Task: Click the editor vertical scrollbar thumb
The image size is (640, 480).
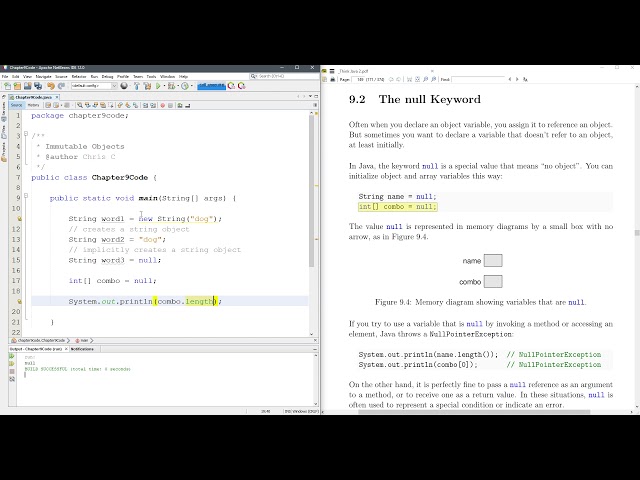Action: tap(311, 191)
